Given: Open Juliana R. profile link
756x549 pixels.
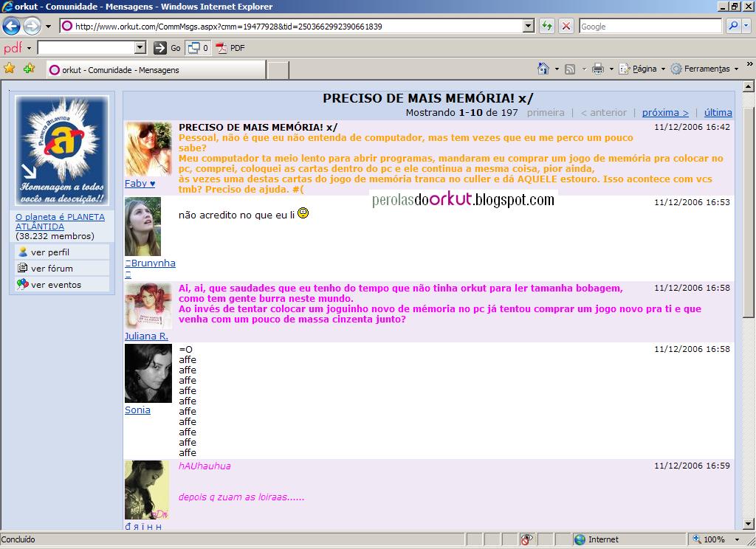Looking at the screenshot, I should (x=146, y=336).
